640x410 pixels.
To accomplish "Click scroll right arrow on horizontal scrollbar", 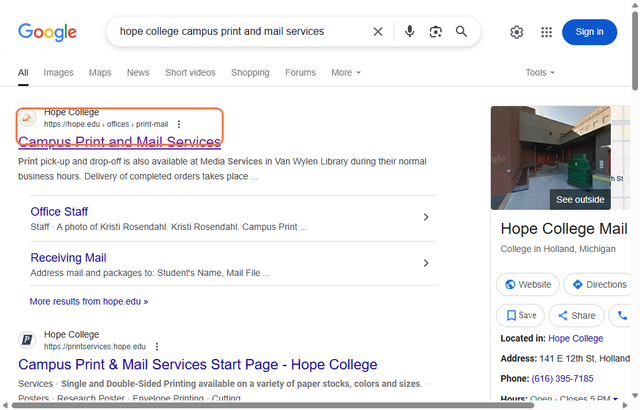I will point(625,406).
